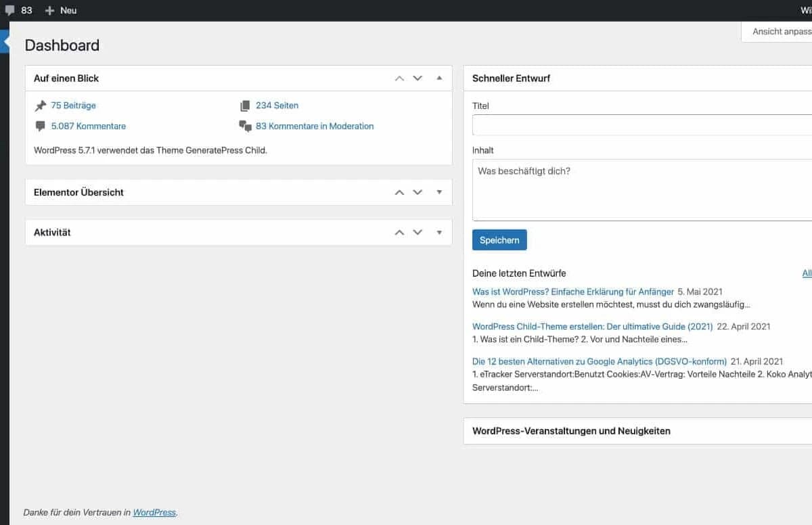Click the Alle link above the drafts list
Image resolution: width=812 pixels, height=525 pixels.
[807, 273]
